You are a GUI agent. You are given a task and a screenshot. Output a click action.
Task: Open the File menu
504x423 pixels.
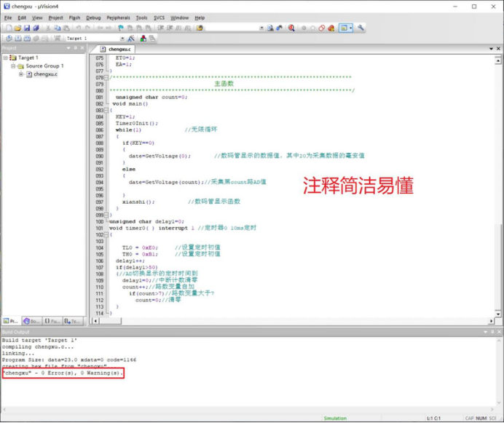point(8,17)
